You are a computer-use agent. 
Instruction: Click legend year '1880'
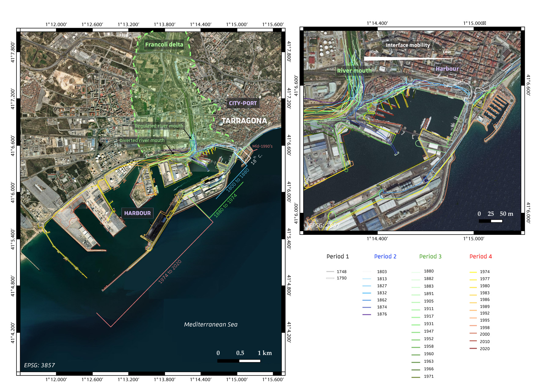pos(429,271)
